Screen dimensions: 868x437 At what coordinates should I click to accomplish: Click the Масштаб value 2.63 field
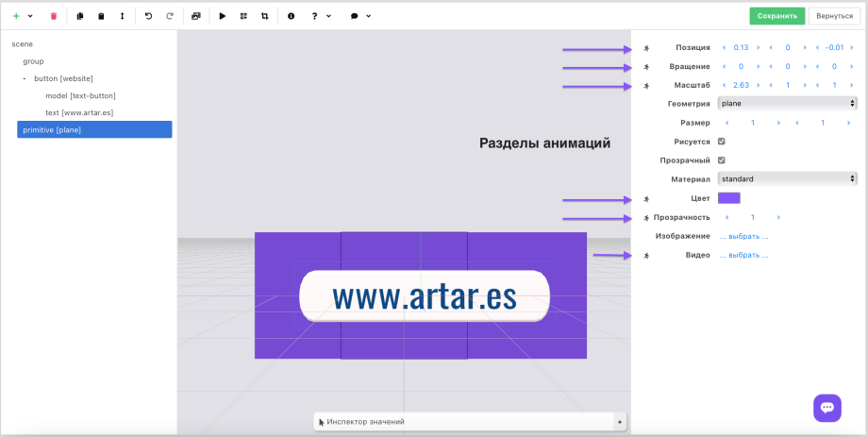(x=742, y=85)
